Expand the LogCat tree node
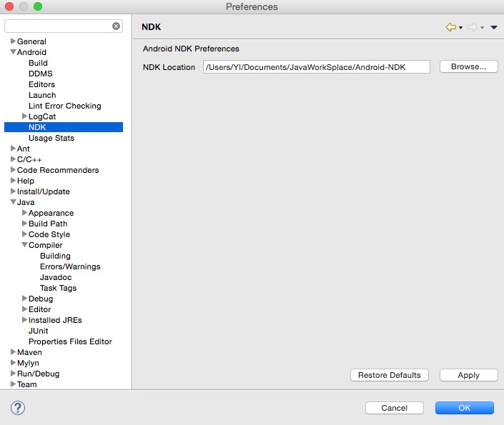This screenshot has width=504, height=425. coord(24,116)
